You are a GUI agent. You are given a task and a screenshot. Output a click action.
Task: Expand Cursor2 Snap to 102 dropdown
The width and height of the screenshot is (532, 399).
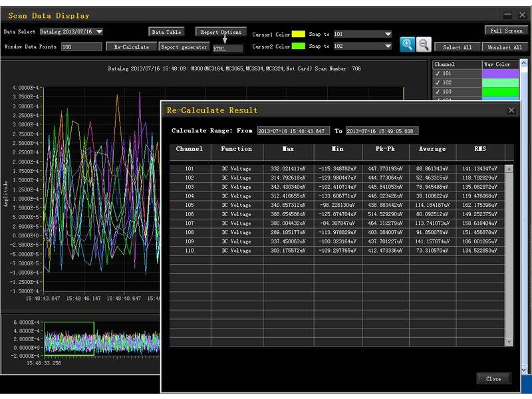tap(388, 47)
